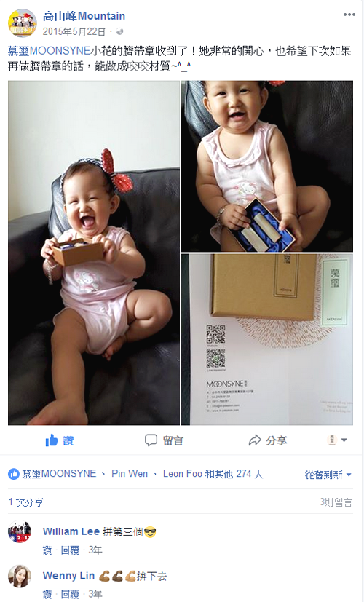Open the 高山峰Mountain page name link
The height and width of the screenshot is (602, 364).
[84, 16]
